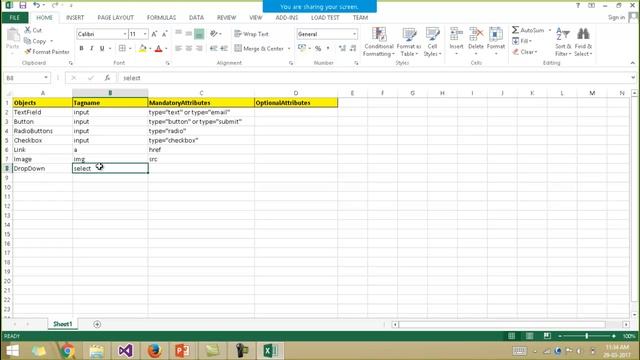Click the horizontal scrollbar
The image size is (640, 360).
click(502, 324)
